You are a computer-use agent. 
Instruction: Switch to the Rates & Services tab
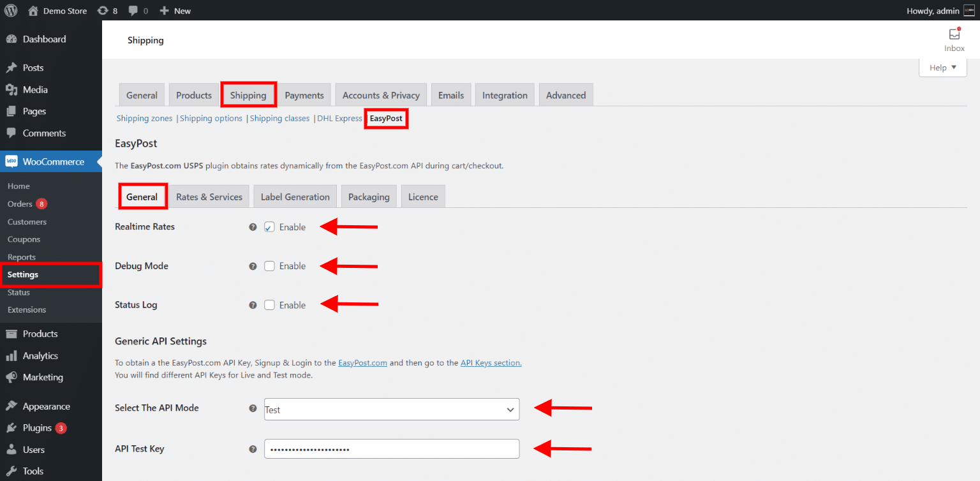[x=209, y=197]
